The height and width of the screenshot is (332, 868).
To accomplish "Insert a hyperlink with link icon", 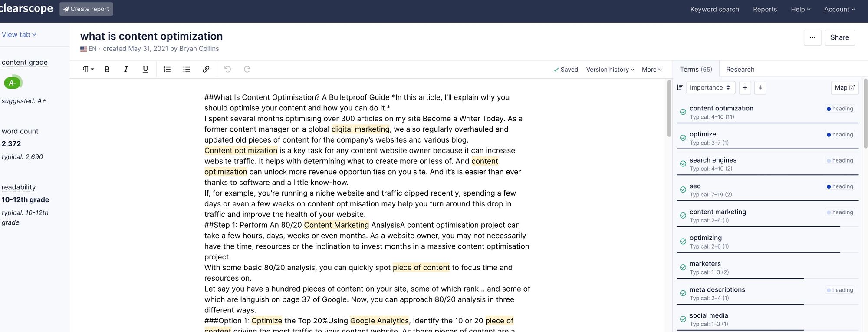I will click(206, 70).
